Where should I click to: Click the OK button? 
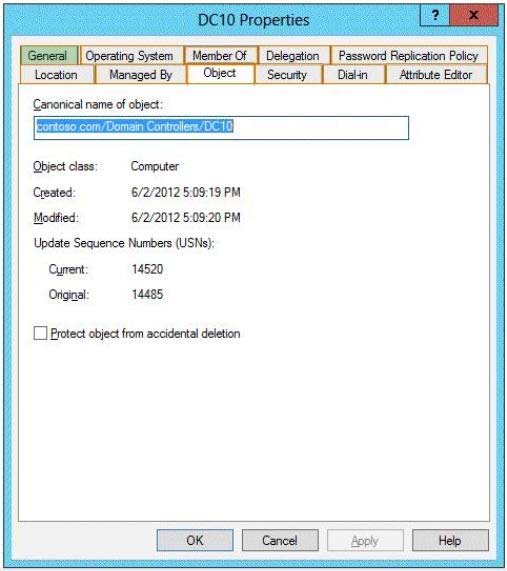click(x=195, y=540)
